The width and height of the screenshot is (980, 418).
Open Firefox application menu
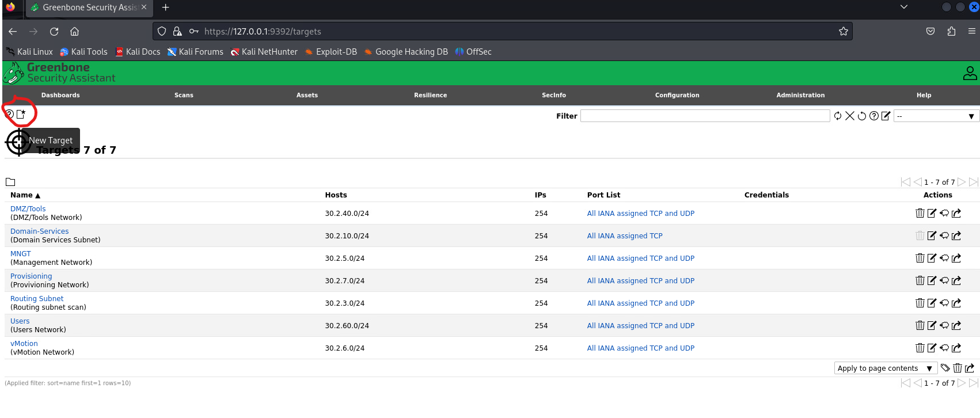point(971,31)
